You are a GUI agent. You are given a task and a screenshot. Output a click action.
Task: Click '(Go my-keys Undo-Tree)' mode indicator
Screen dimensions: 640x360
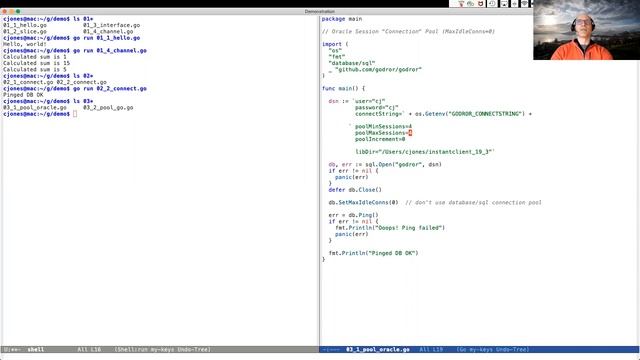(x=493, y=349)
